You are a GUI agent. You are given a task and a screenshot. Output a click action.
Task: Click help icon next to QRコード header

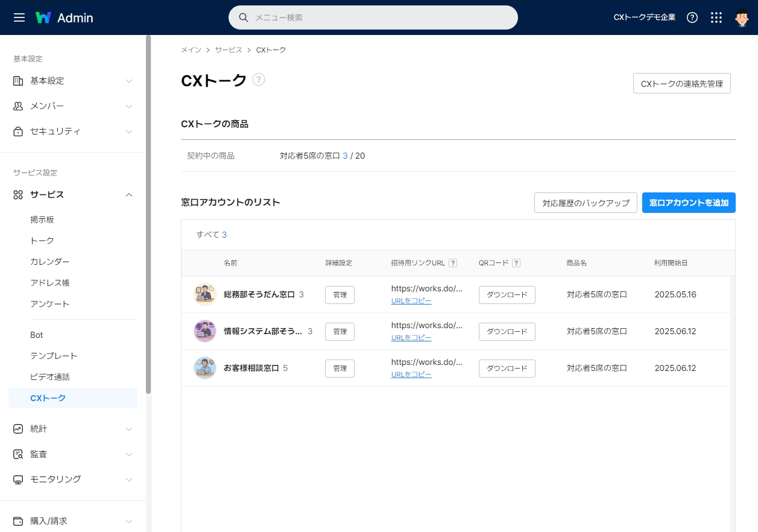point(516,263)
